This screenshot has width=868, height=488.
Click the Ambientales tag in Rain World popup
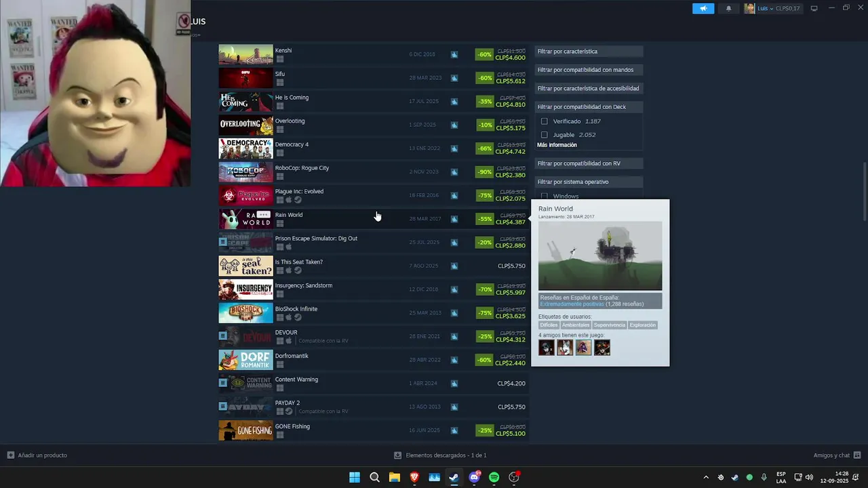point(576,325)
